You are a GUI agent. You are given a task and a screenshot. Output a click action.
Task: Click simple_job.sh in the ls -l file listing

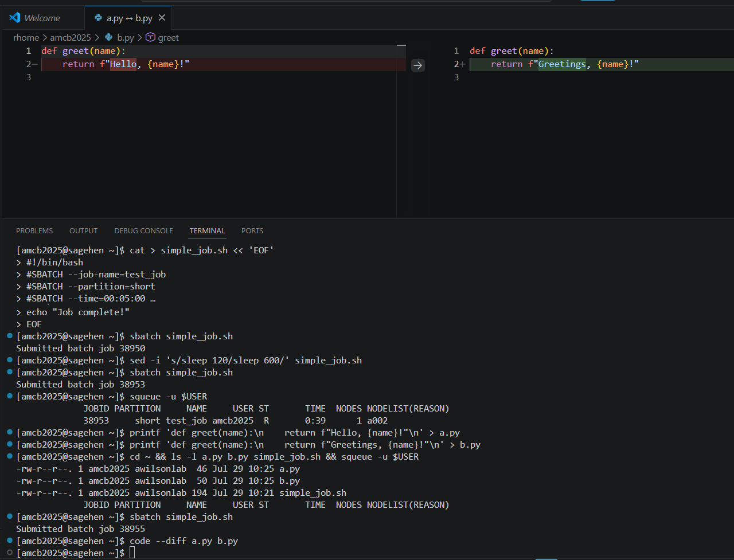[313, 493]
